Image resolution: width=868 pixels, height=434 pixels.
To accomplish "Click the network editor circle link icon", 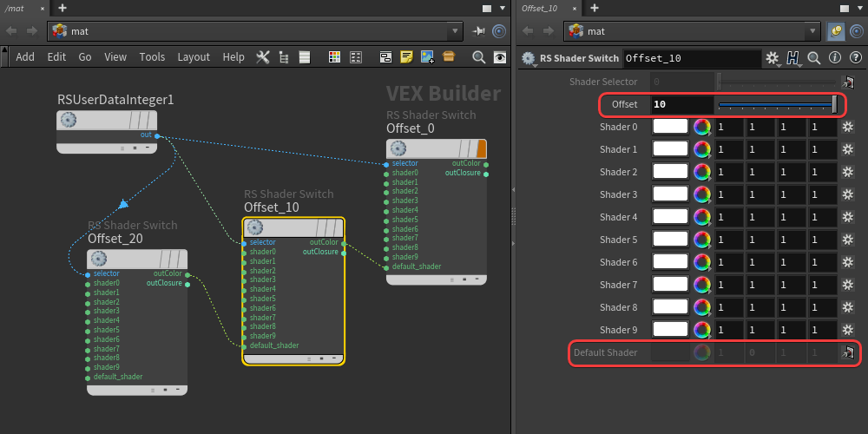I will pyautogui.click(x=499, y=31).
